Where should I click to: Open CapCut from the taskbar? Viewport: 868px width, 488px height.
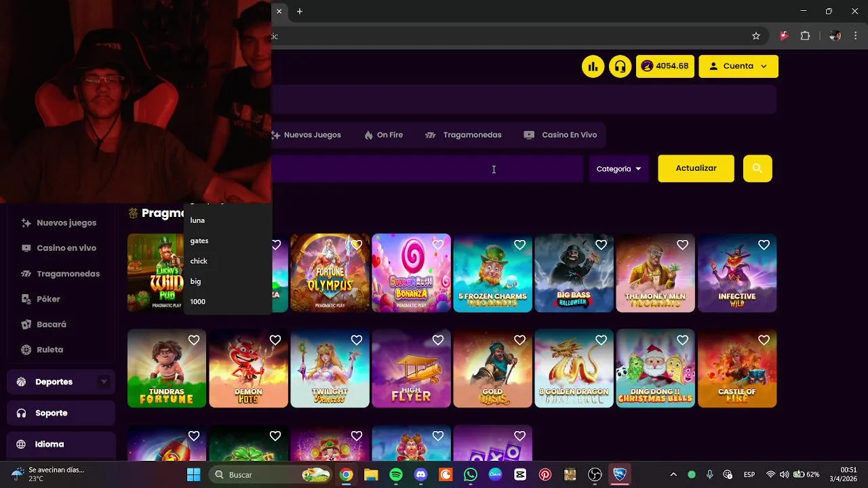coord(520,474)
